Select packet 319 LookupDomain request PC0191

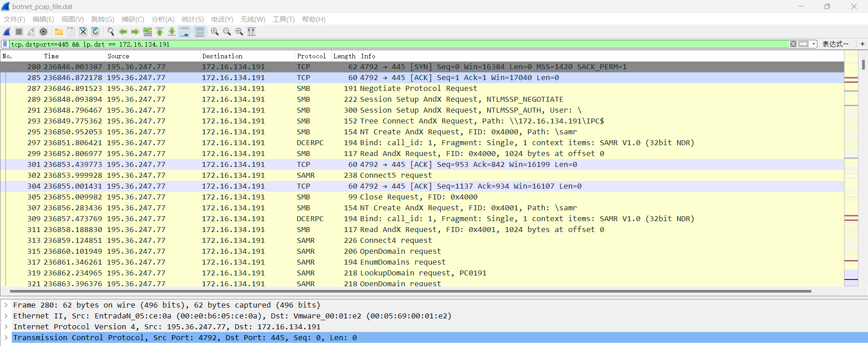(x=422, y=273)
